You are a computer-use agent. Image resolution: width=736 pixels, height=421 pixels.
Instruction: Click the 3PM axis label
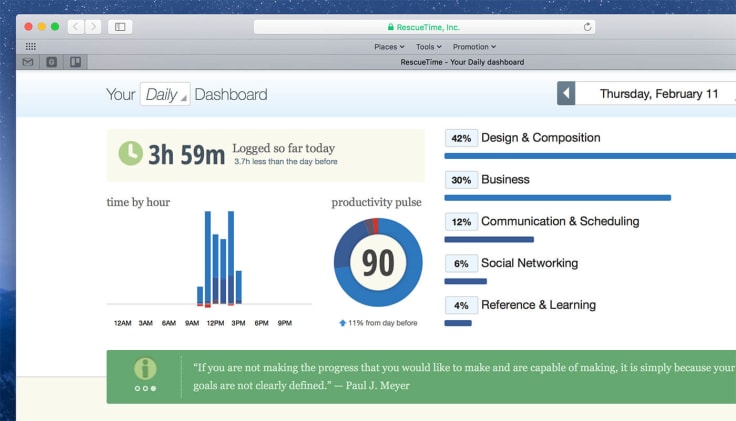click(238, 323)
